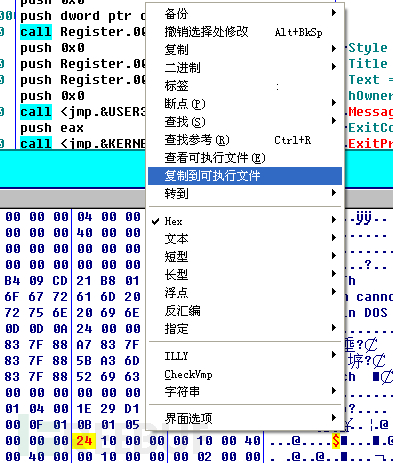Open the 备份 submenu
Screen dimensions: 393x463
(x=245, y=14)
